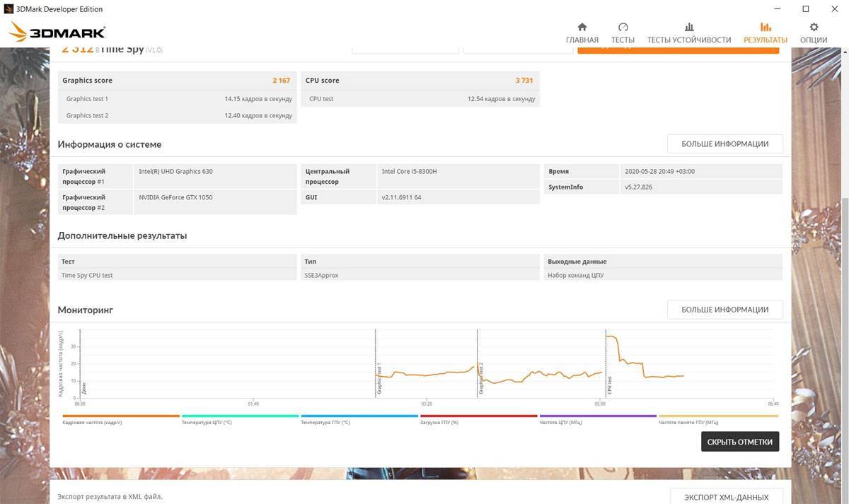Select the Results (РЕЗУЛЬТАТЫ) chart icon

[x=765, y=28]
